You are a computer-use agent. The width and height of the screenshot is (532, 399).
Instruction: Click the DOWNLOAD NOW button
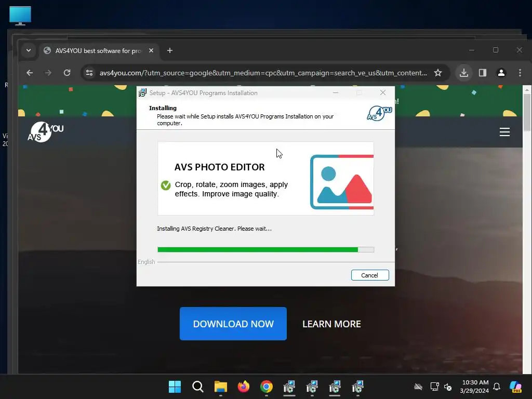click(x=233, y=324)
